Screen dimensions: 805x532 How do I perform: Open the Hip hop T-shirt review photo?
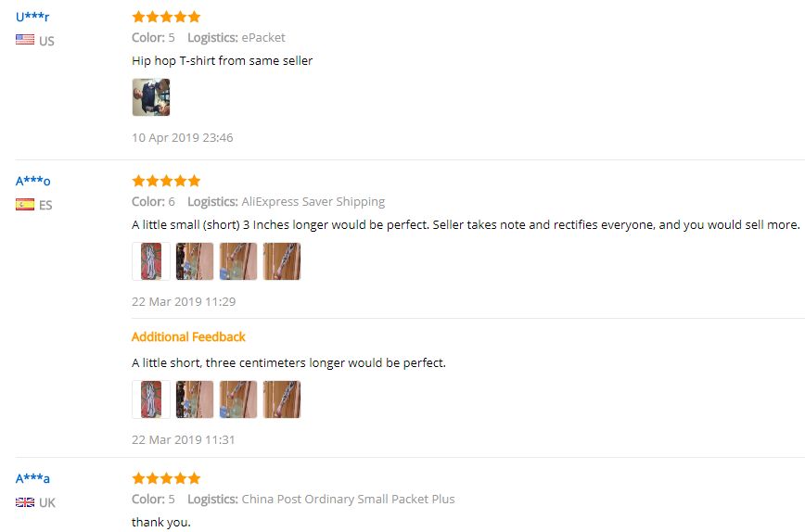click(151, 97)
